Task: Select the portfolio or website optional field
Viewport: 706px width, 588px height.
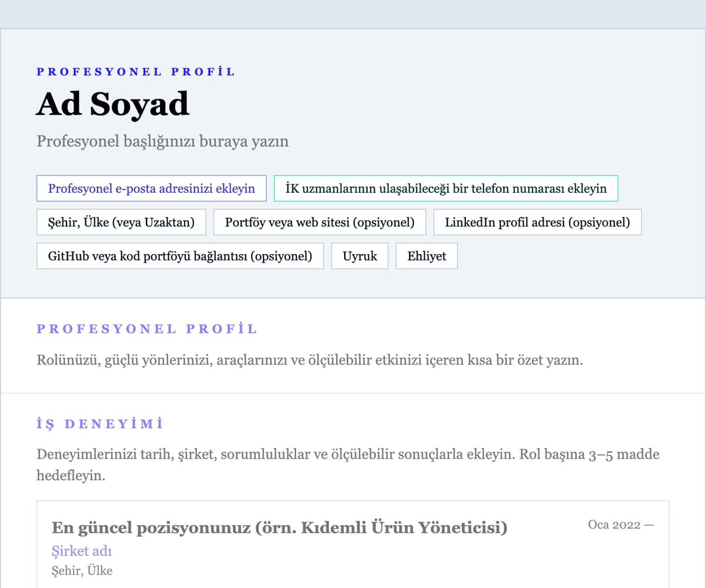Action: tap(319, 222)
